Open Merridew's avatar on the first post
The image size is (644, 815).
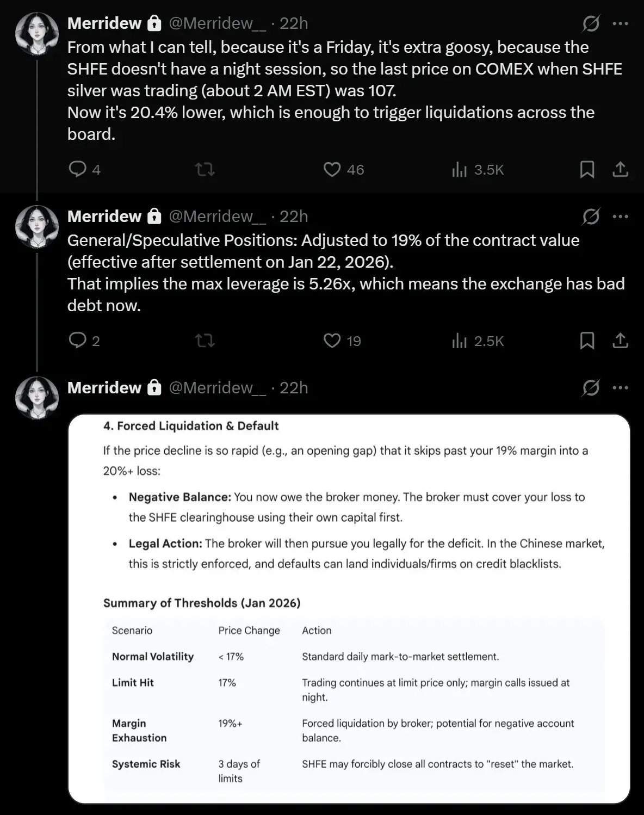37,34
